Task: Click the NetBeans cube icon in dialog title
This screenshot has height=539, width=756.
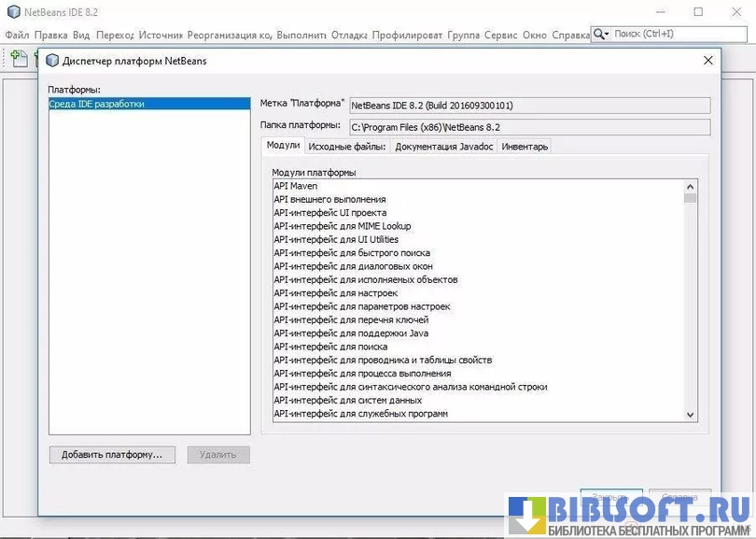Action: [51, 61]
